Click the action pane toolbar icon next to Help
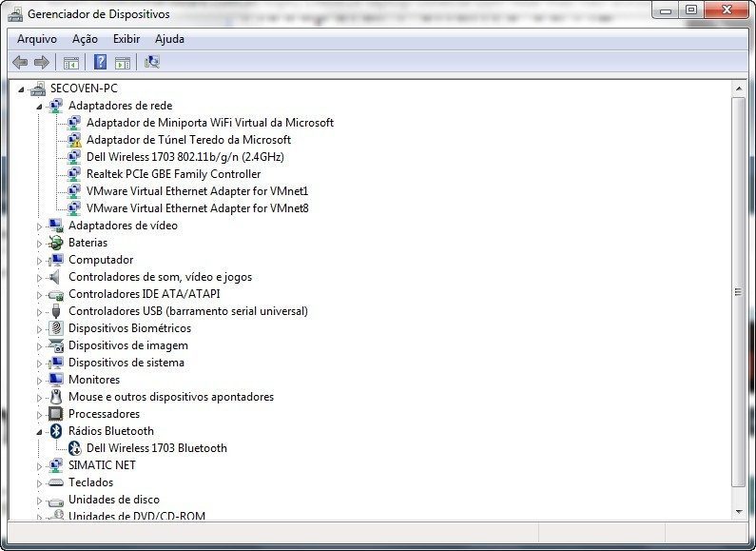The width and height of the screenshot is (756, 551). [x=123, y=62]
